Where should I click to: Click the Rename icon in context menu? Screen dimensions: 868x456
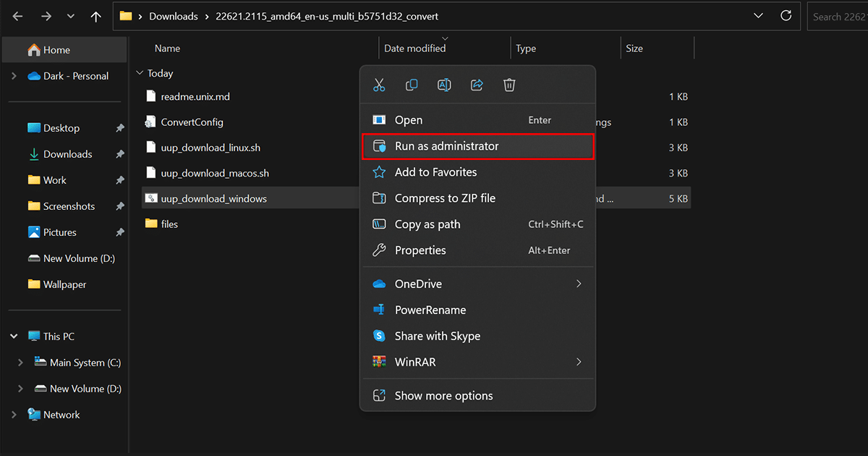coord(444,85)
